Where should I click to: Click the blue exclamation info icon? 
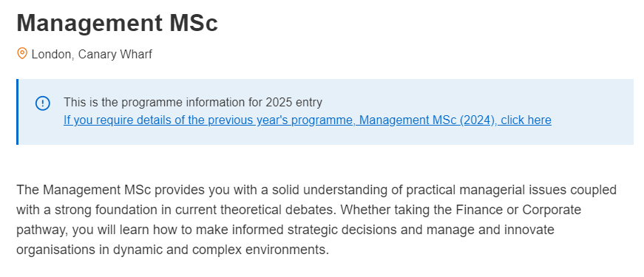(x=43, y=103)
